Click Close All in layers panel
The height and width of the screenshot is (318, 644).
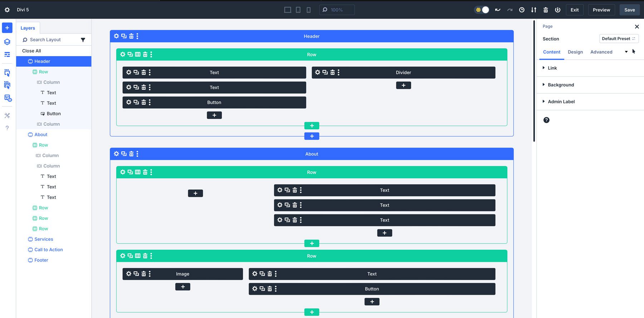31,51
